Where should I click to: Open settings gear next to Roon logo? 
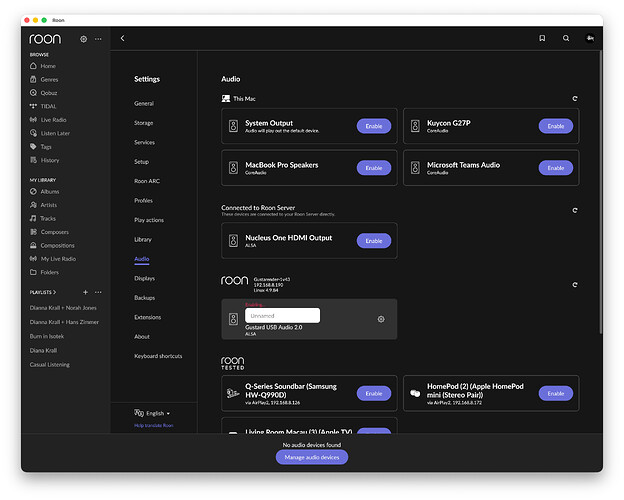[84, 39]
